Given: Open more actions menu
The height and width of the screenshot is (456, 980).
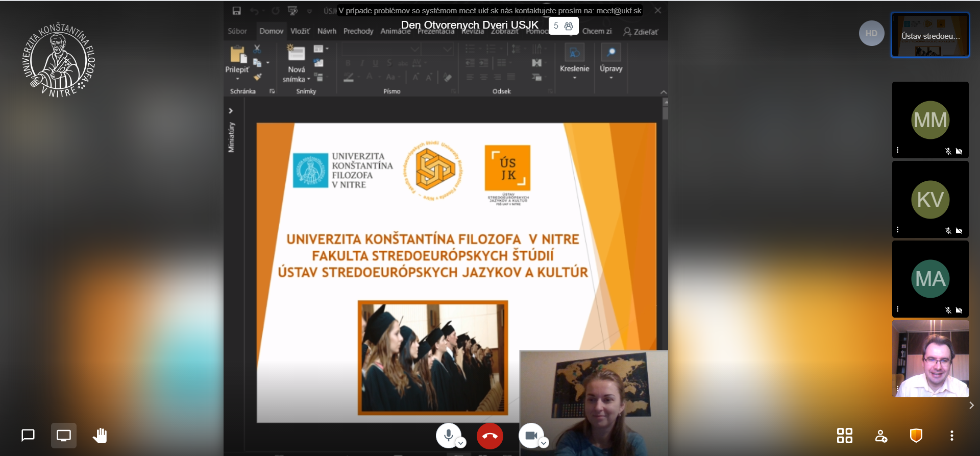Looking at the screenshot, I should (x=951, y=436).
